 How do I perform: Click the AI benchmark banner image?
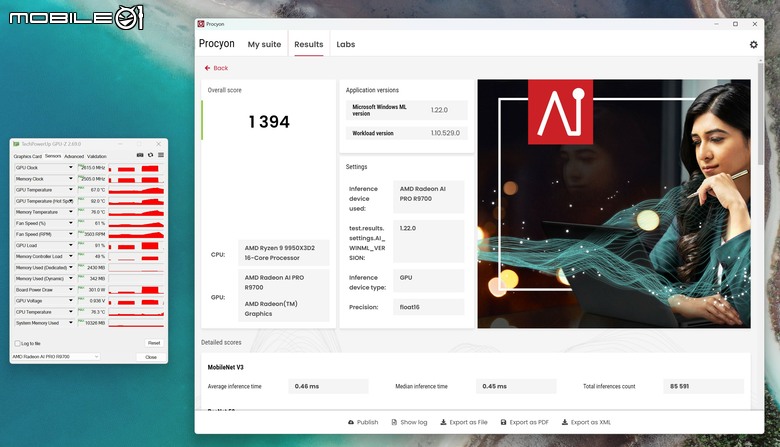click(614, 204)
